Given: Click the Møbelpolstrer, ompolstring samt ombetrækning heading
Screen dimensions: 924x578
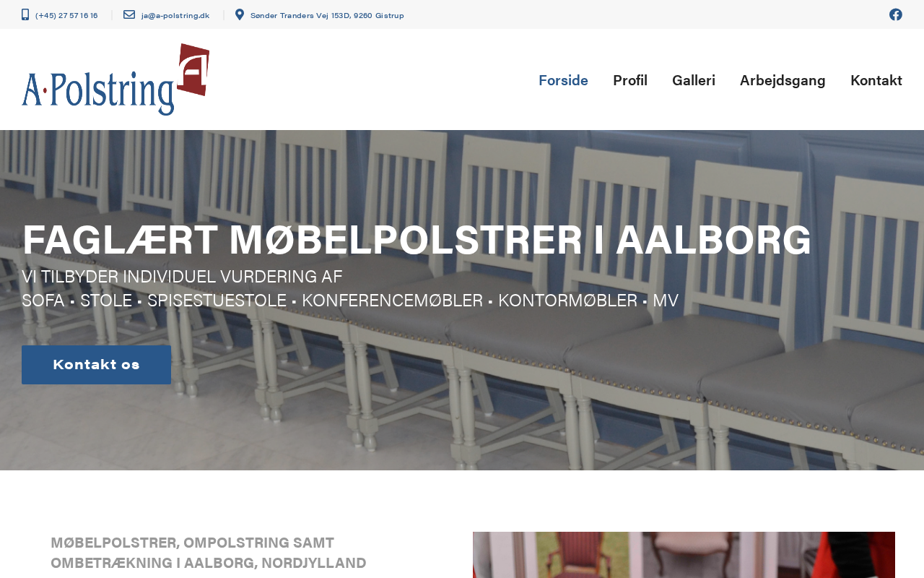Looking at the screenshot, I should 209,553.
